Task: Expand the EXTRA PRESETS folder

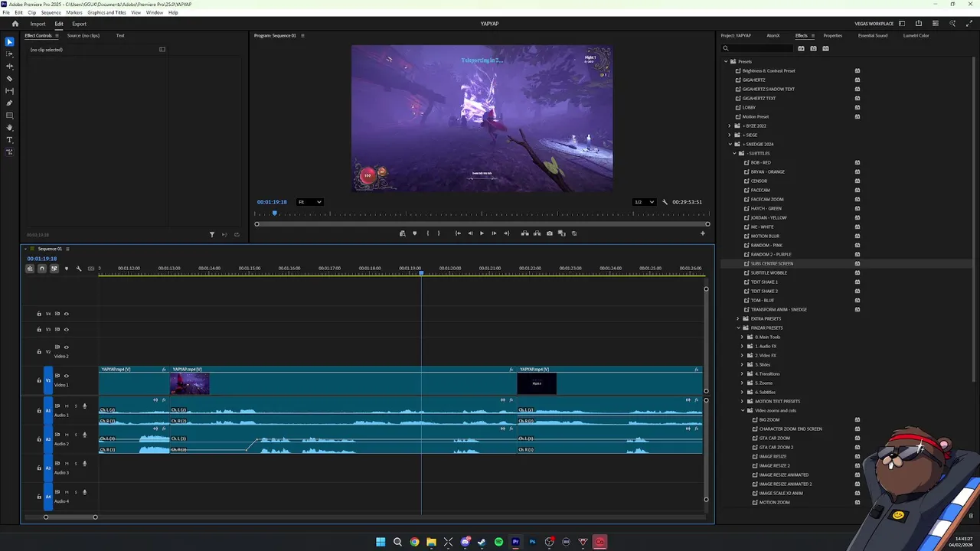Action: click(x=738, y=318)
